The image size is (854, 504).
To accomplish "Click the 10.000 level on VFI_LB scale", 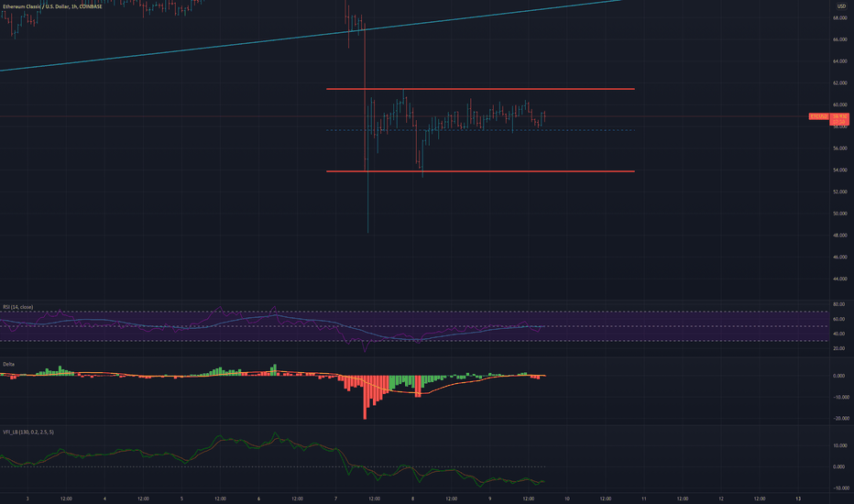I will pyautogui.click(x=841, y=445).
